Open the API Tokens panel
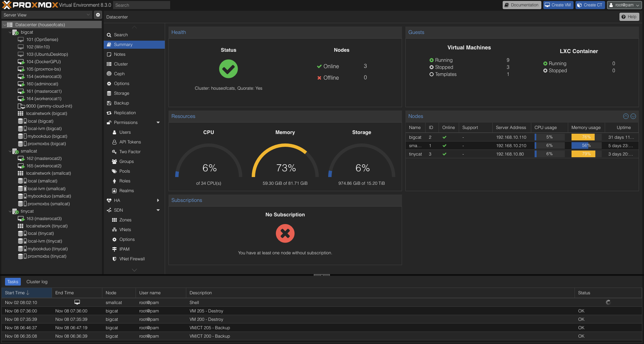644x344 pixels. (x=130, y=142)
